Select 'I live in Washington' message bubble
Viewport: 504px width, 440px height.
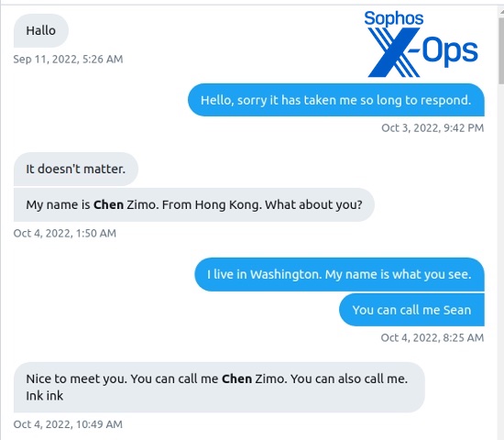point(339,274)
